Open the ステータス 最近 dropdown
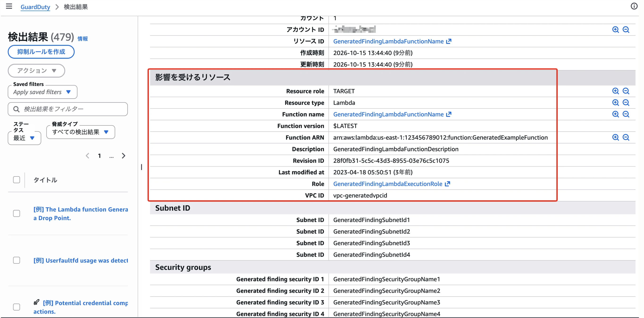Image resolution: width=644 pixels, height=318 pixels. point(24,138)
